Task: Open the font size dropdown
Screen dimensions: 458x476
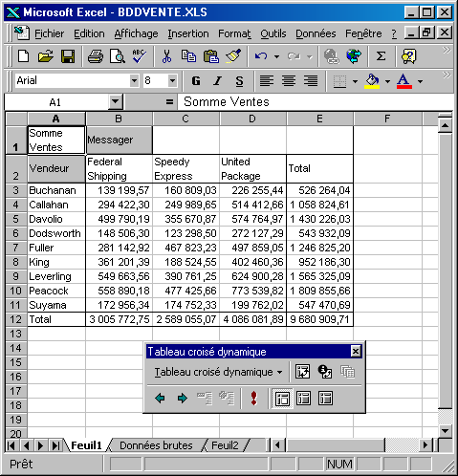Action: [172, 80]
